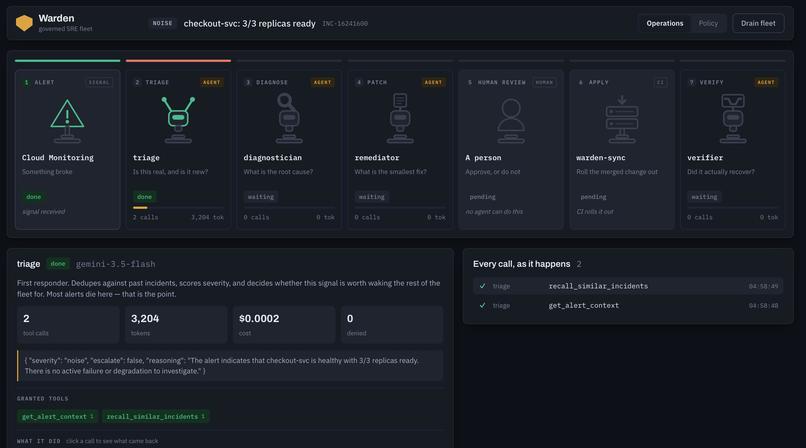
Task: Click the triage robot icon
Action: coord(178,120)
